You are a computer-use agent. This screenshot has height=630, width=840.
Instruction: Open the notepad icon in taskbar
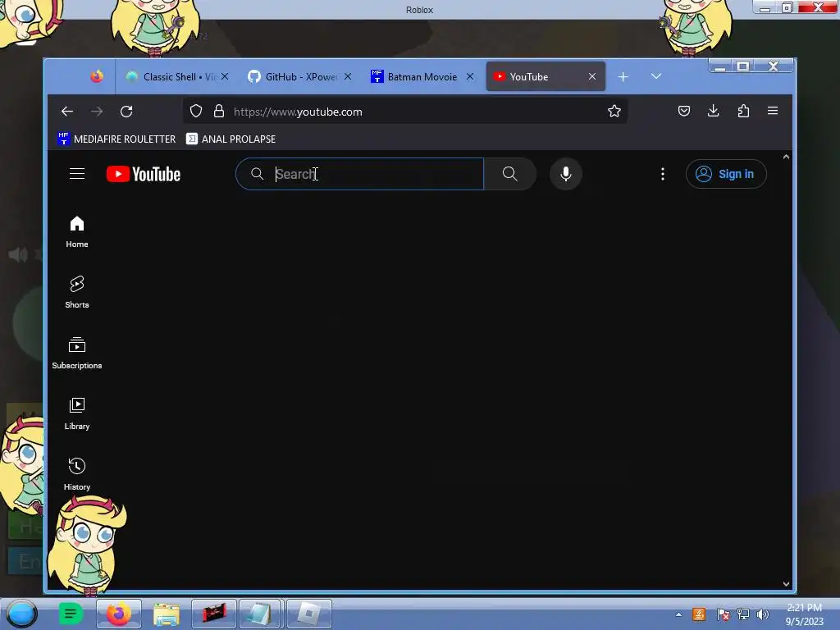pyautogui.click(x=260, y=614)
